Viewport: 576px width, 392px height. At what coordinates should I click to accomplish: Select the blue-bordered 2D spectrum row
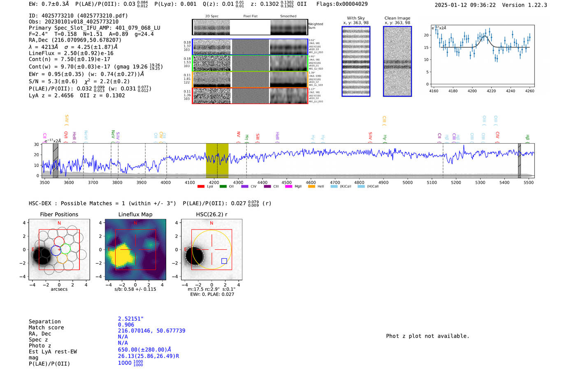click(250, 47)
